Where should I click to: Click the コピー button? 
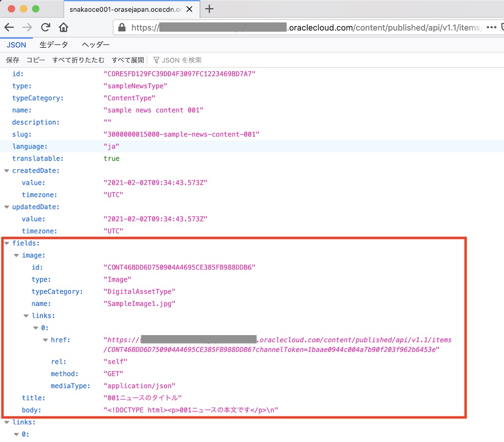click(35, 60)
